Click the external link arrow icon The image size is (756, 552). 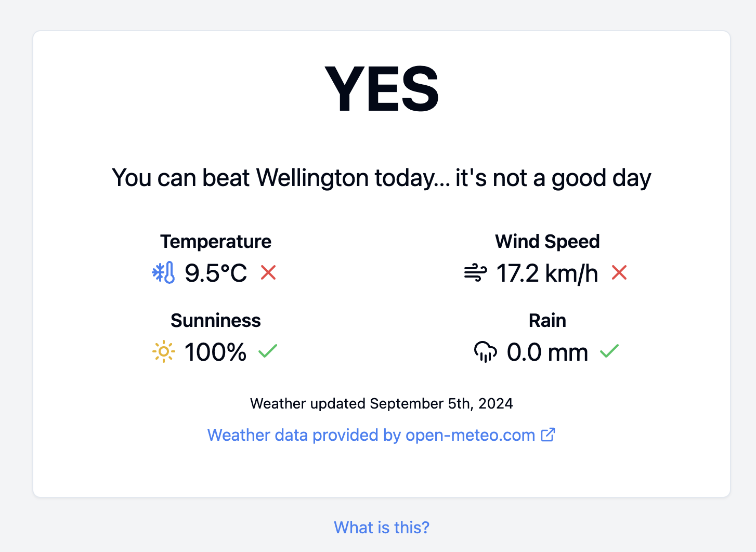tap(548, 435)
